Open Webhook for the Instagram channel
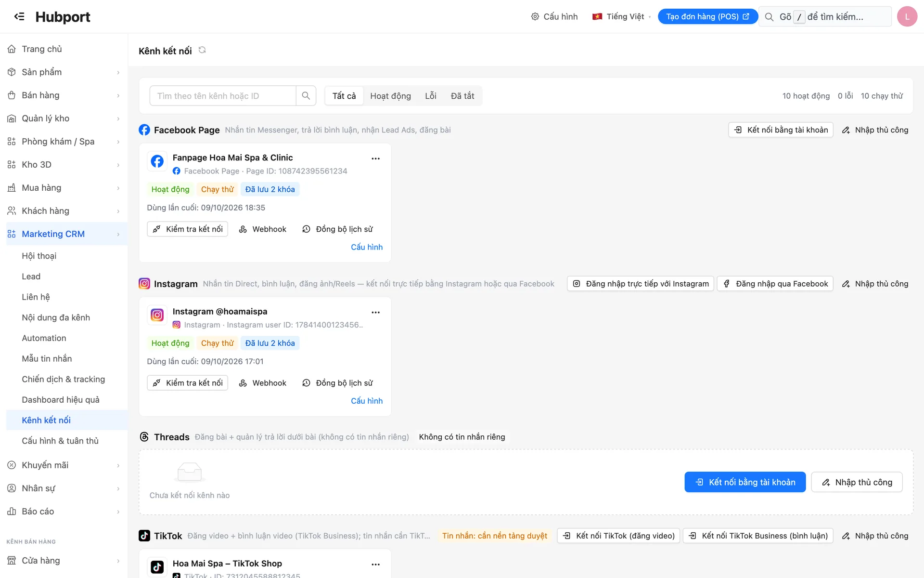 click(x=263, y=383)
